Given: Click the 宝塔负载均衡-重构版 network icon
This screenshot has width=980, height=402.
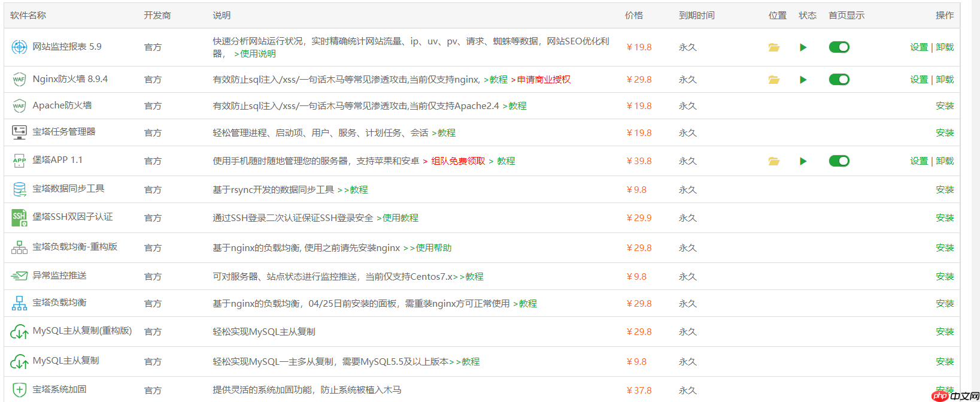Looking at the screenshot, I should (x=19, y=247).
